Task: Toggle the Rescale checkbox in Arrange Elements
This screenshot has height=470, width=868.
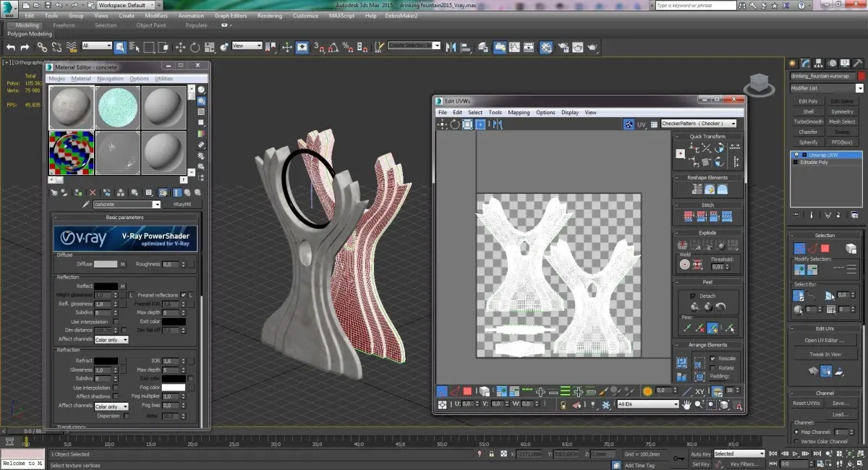Action: (x=712, y=358)
